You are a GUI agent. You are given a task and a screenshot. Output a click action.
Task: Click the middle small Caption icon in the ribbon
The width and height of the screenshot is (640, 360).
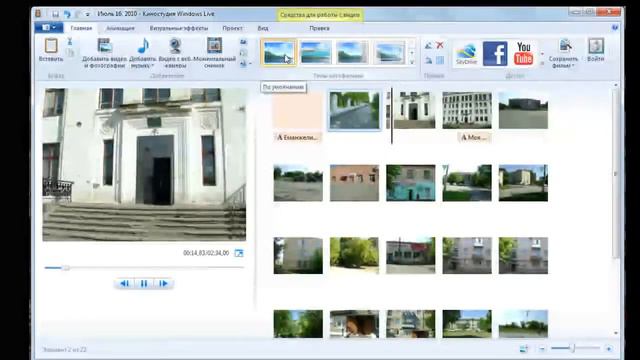pyautogui.click(x=243, y=53)
